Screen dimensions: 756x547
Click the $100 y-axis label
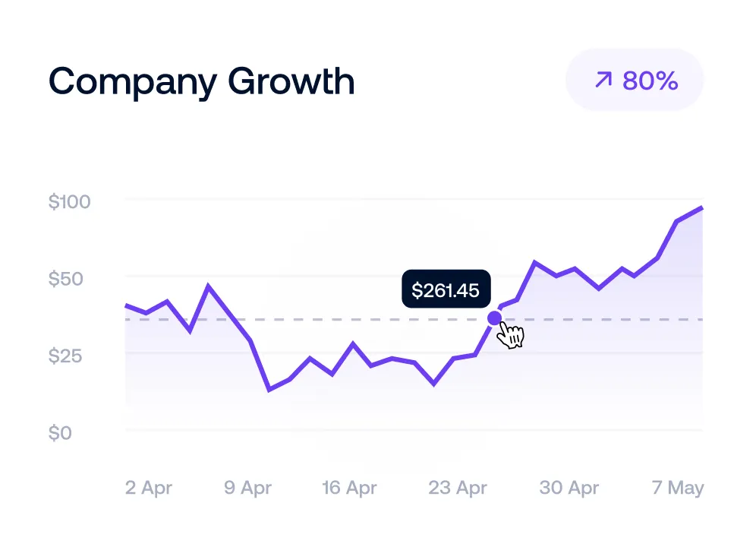pos(69,202)
